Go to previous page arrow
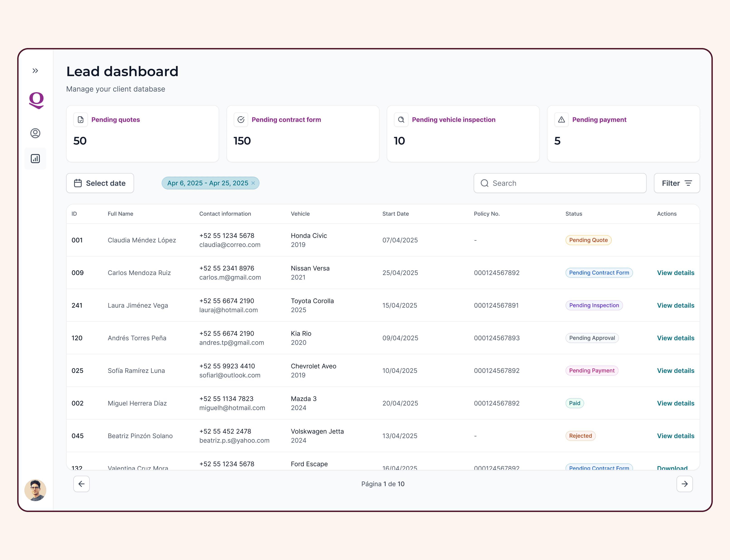The image size is (730, 560). pyautogui.click(x=82, y=484)
